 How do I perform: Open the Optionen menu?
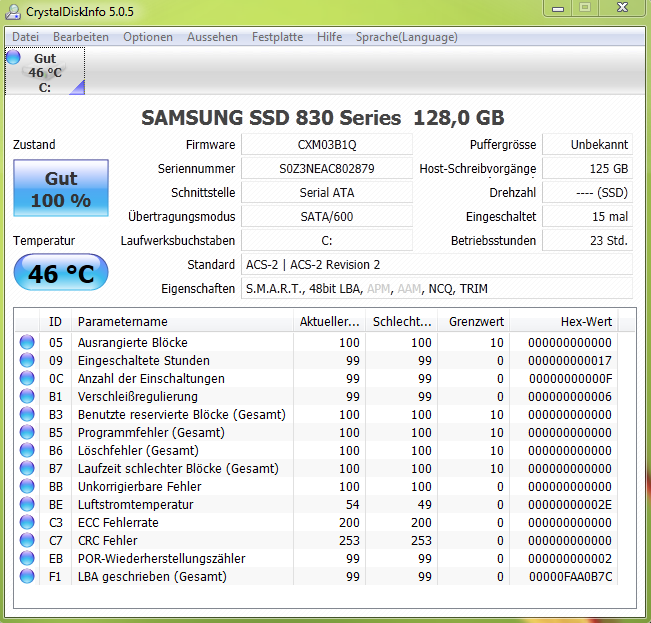[148, 37]
